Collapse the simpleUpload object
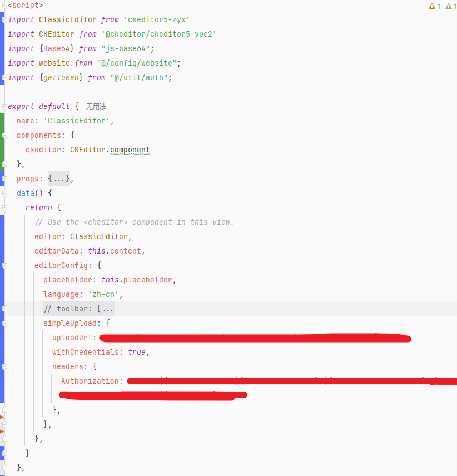457x476 pixels. coord(4,323)
